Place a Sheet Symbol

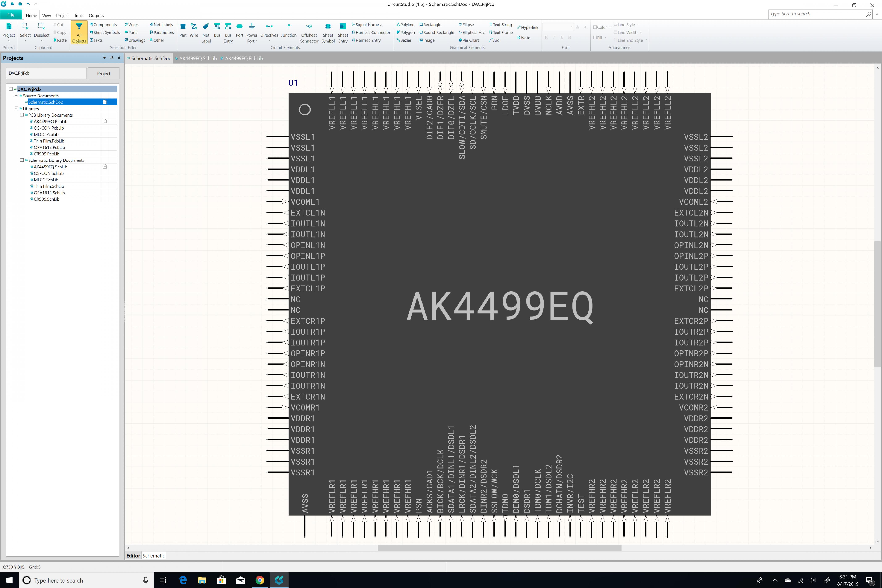point(328,33)
